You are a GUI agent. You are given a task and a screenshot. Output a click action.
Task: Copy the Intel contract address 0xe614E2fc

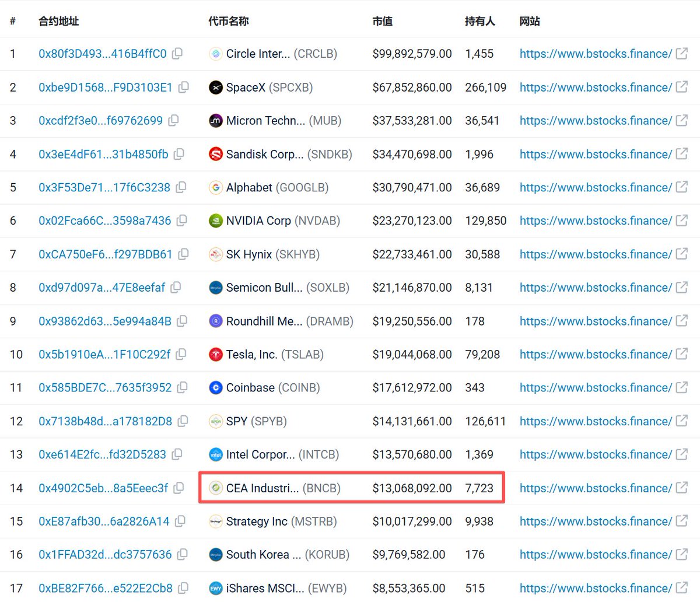(177, 454)
